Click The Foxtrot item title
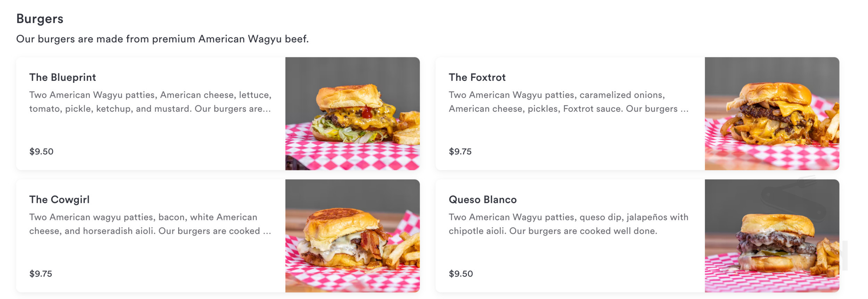The width and height of the screenshot is (868, 299). (477, 77)
